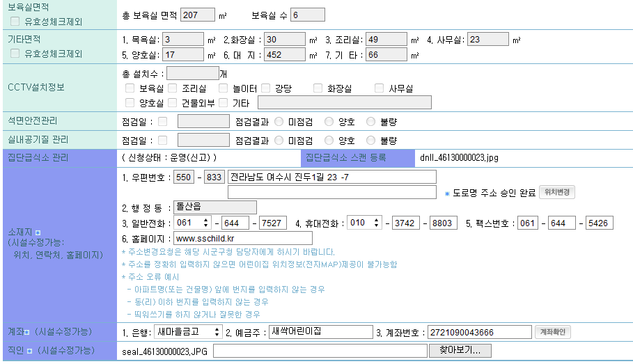Click the 실내공기질 관리 점검일 date field
This screenshot has height=364, width=633.
point(203,140)
